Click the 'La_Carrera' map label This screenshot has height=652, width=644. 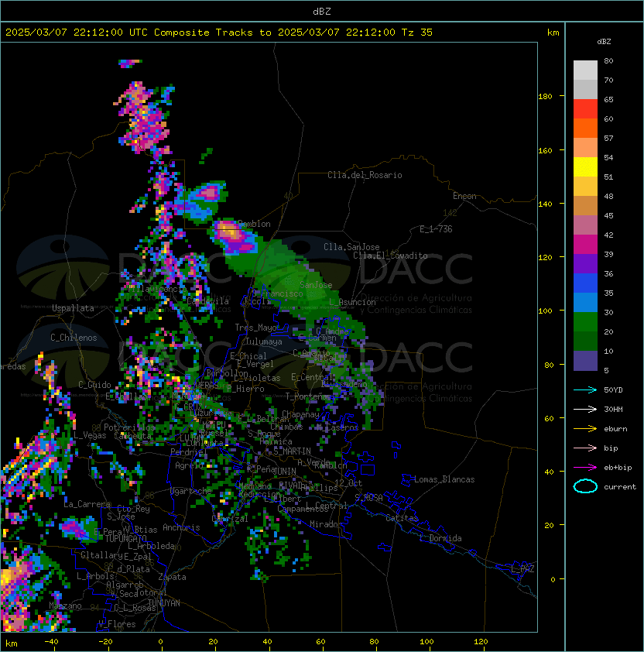tap(87, 504)
